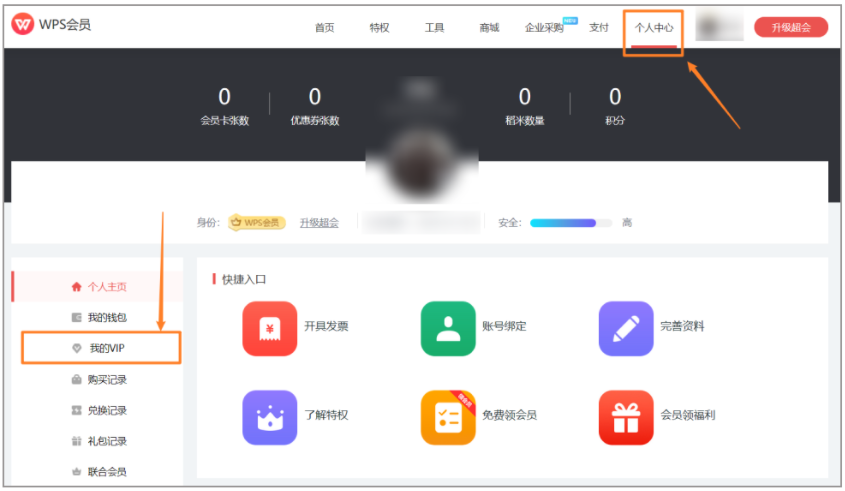845x491 pixels.
Task: Click the 了解特权 label
Action: pyautogui.click(x=326, y=415)
